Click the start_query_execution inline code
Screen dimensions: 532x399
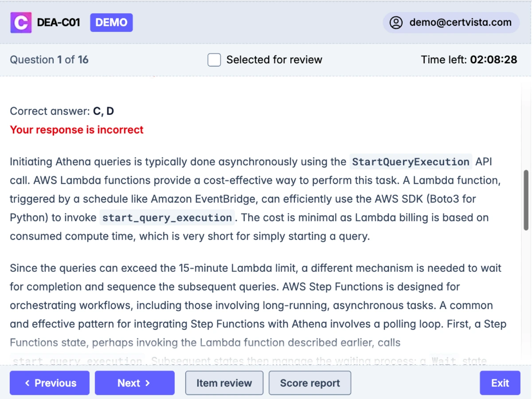click(x=167, y=218)
